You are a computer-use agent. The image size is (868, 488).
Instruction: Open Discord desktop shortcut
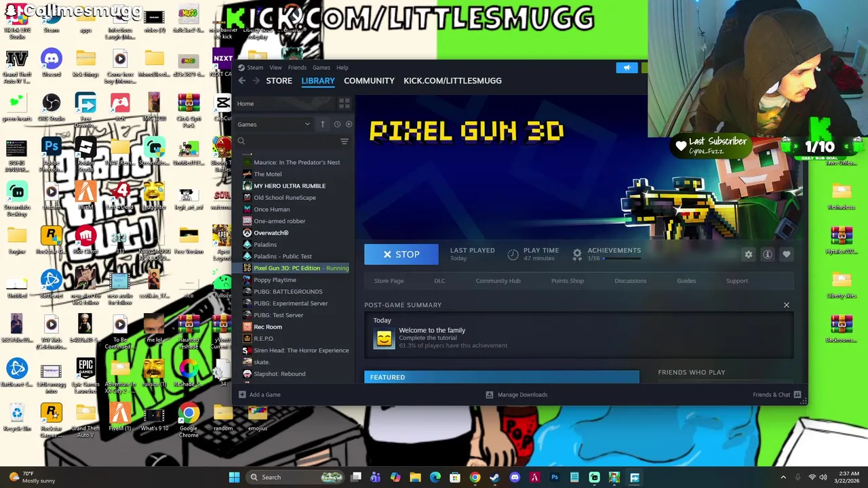click(52, 63)
